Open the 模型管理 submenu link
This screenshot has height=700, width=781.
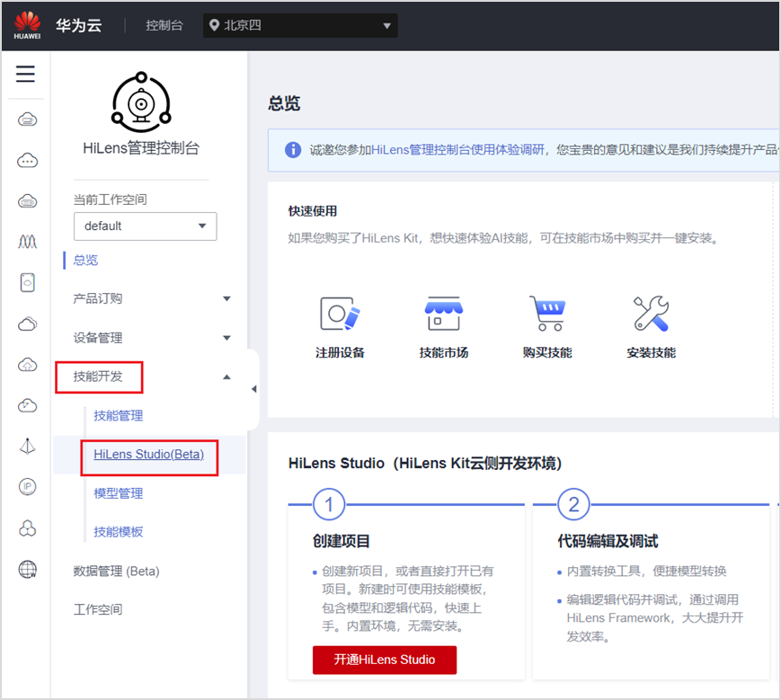(x=118, y=493)
